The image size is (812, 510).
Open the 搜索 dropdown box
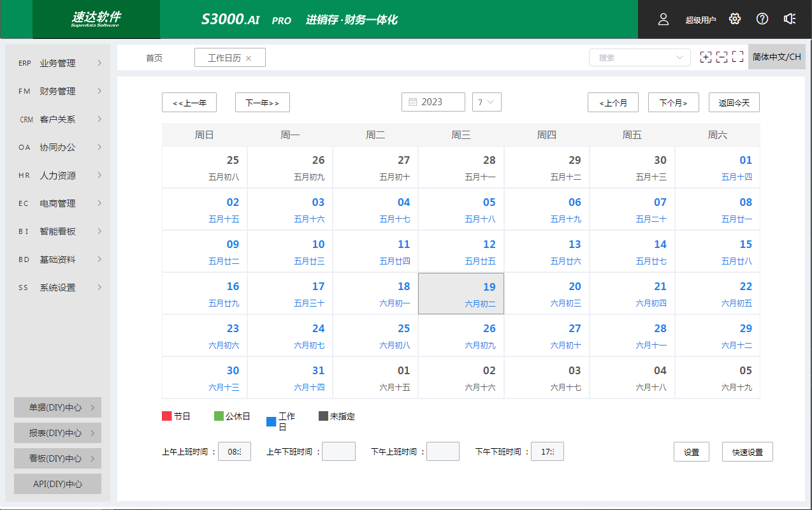(639, 57)
